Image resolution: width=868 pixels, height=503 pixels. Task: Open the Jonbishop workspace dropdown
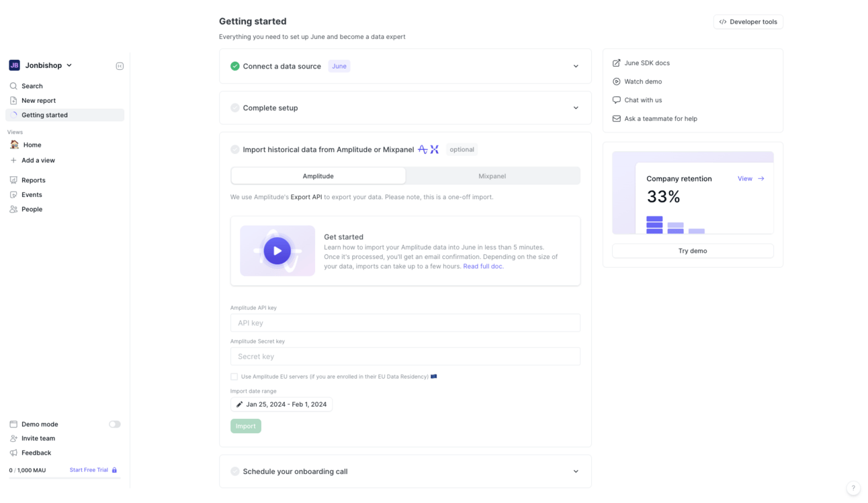pos(40,65)
